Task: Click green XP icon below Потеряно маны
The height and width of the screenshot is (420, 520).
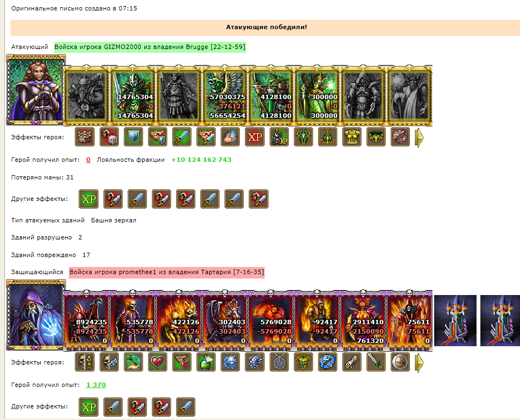Action: [89, 199]
